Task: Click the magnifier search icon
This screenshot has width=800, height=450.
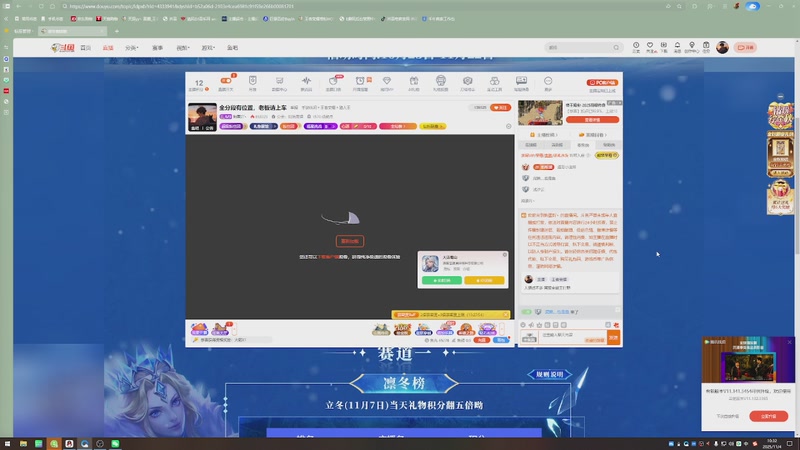Action: (x=616, y=47)
